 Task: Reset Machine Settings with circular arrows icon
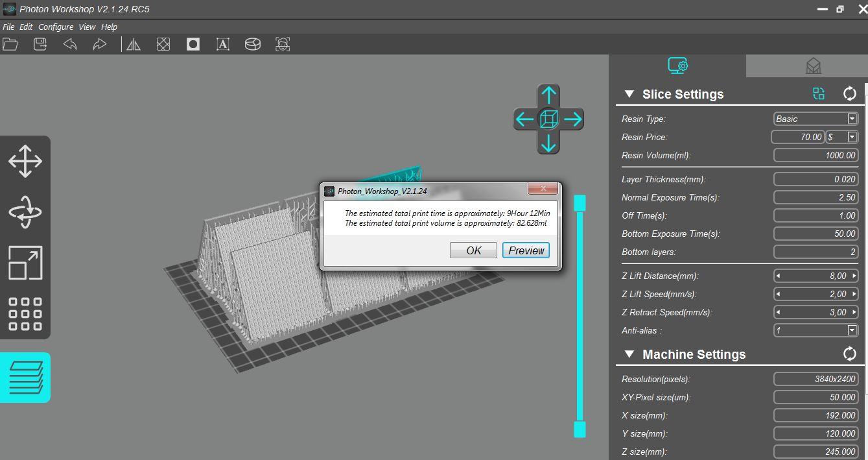(x=850, y=354)
